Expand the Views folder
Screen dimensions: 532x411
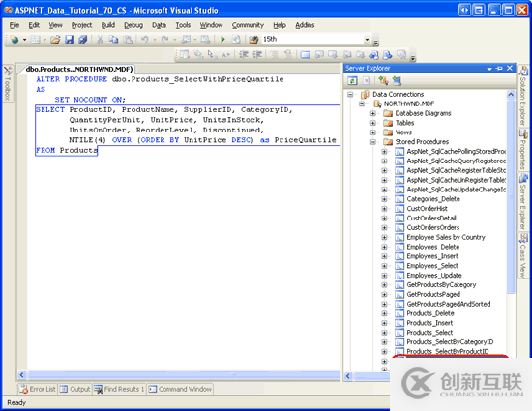pyautogui.click(x=372, y=132)
